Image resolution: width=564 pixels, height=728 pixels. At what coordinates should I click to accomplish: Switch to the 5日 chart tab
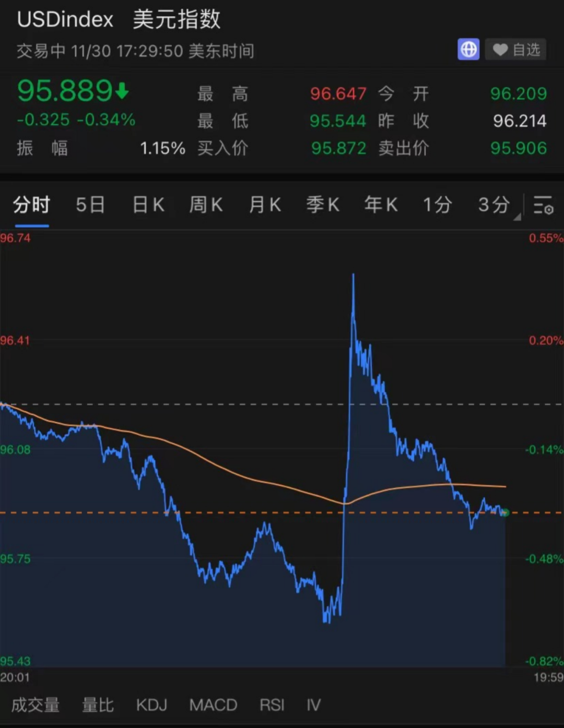coord(90,205)
